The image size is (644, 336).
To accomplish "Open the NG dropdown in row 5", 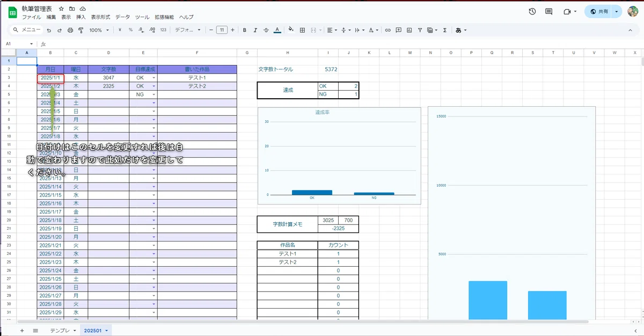I will 154,94.
